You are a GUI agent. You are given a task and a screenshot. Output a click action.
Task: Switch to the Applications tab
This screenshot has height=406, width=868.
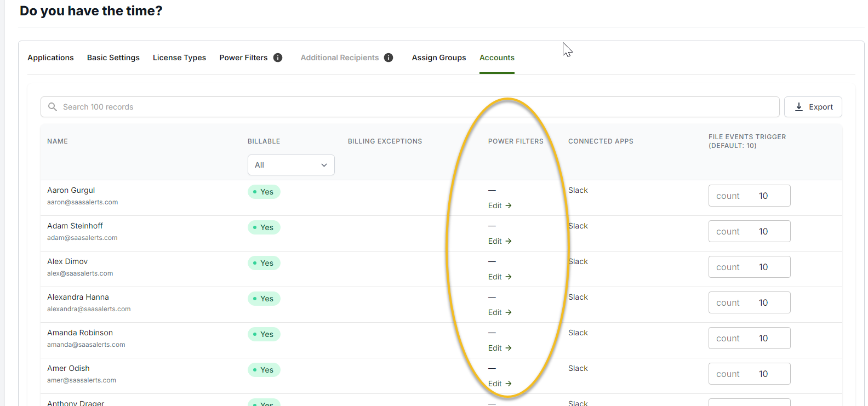[50, 58]
